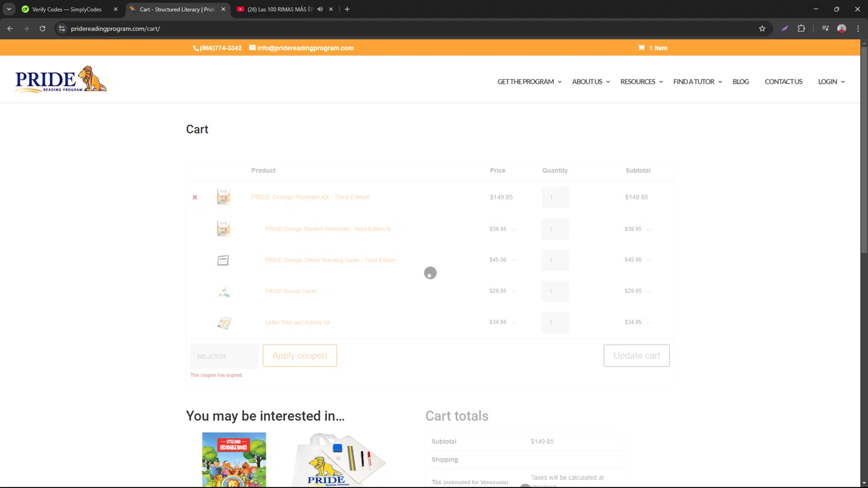Screen dimensions: 868x488
Task: Click the $149.85 Program Kit price
Action: coord(501,197)
